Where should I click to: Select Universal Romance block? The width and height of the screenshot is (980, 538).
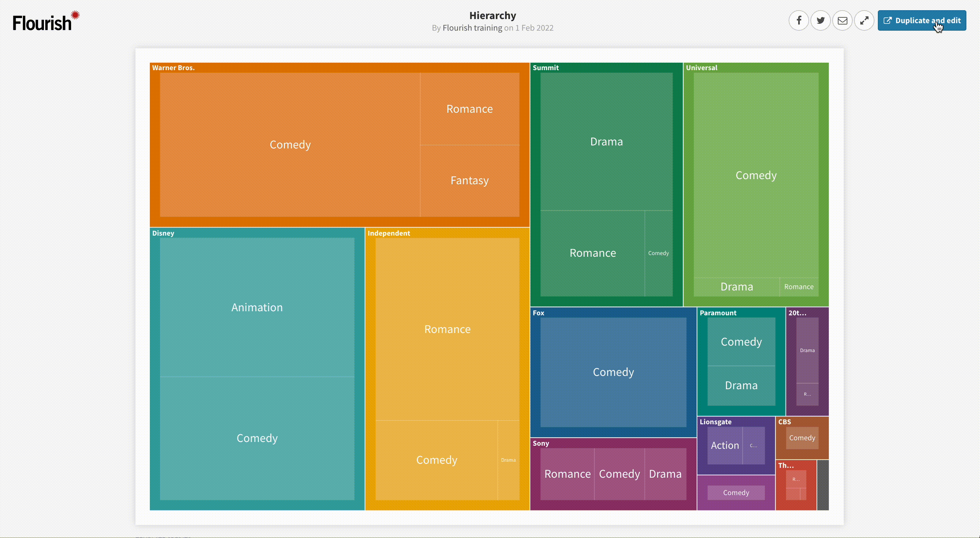click(x=799, y=287)
